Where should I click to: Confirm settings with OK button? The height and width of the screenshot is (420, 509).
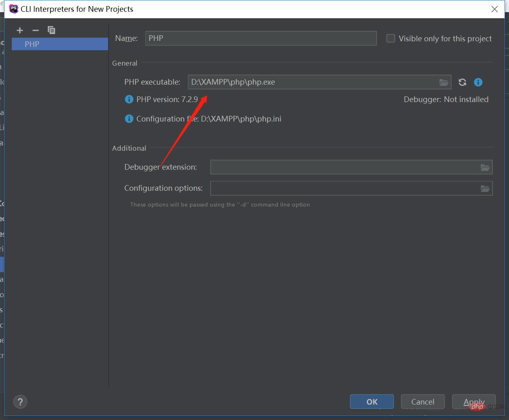(x=372, y=402)
